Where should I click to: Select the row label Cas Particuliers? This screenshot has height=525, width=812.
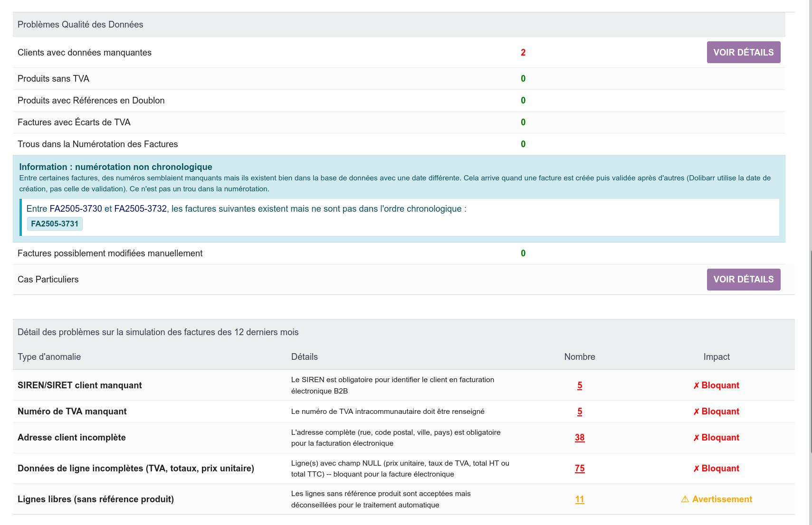click(48, 280)
